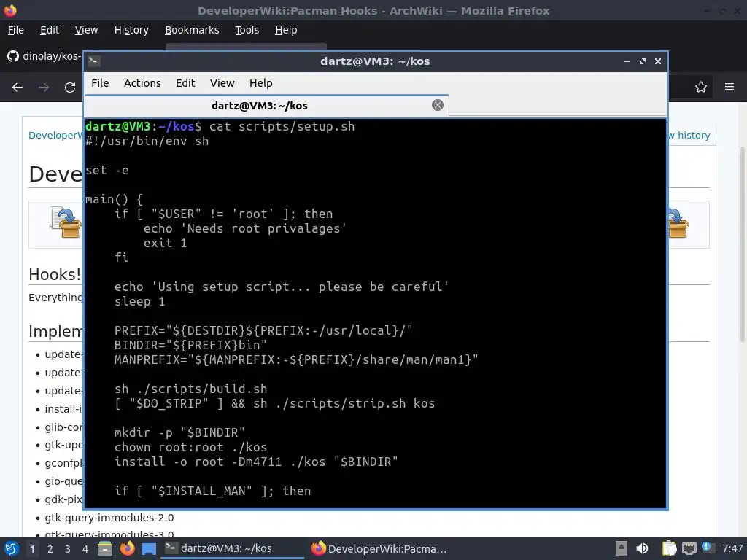
Task: Click 'chown root:root ./kos' terminal line
Action: point(190,447)
